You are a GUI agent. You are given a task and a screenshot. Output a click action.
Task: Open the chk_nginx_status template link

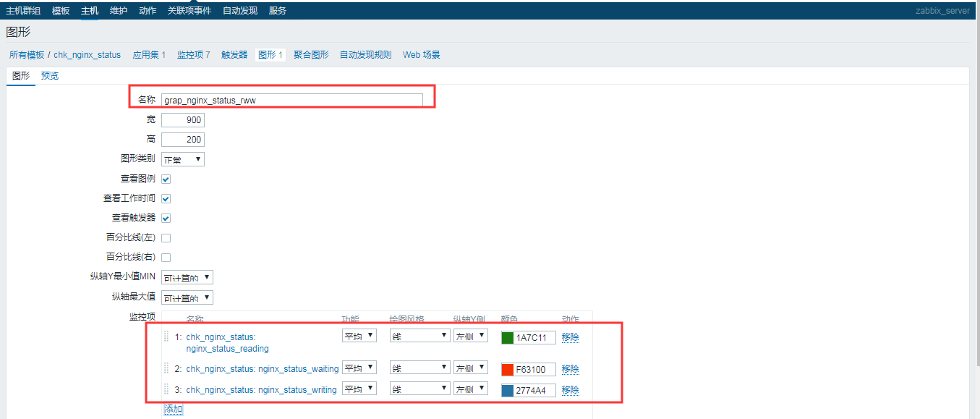pyautogui.click(x=88, y=55)
